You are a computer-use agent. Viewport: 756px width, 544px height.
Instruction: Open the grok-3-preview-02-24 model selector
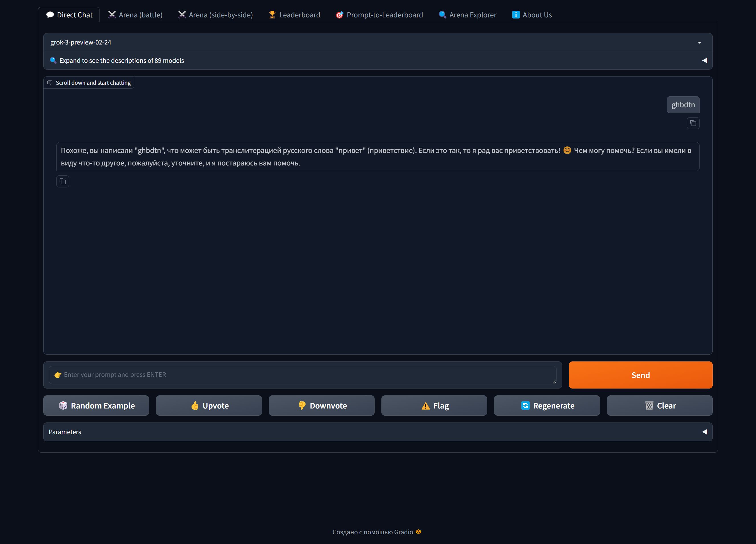point(377,42)
